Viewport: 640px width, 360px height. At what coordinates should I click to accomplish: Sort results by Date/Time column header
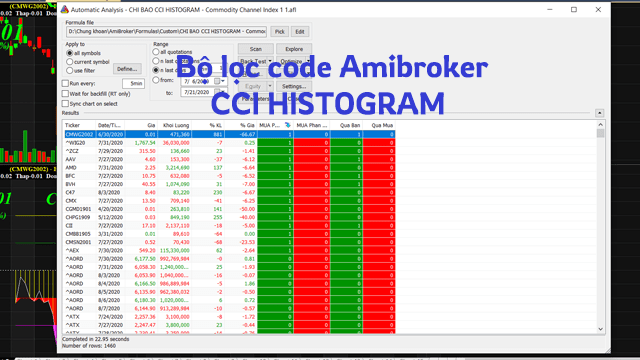point(110,125)
